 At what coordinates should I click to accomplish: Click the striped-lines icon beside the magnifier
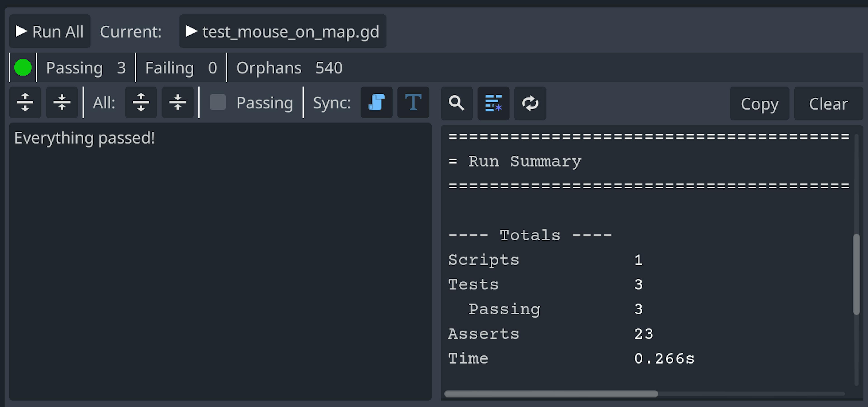(x=493, y=103)
